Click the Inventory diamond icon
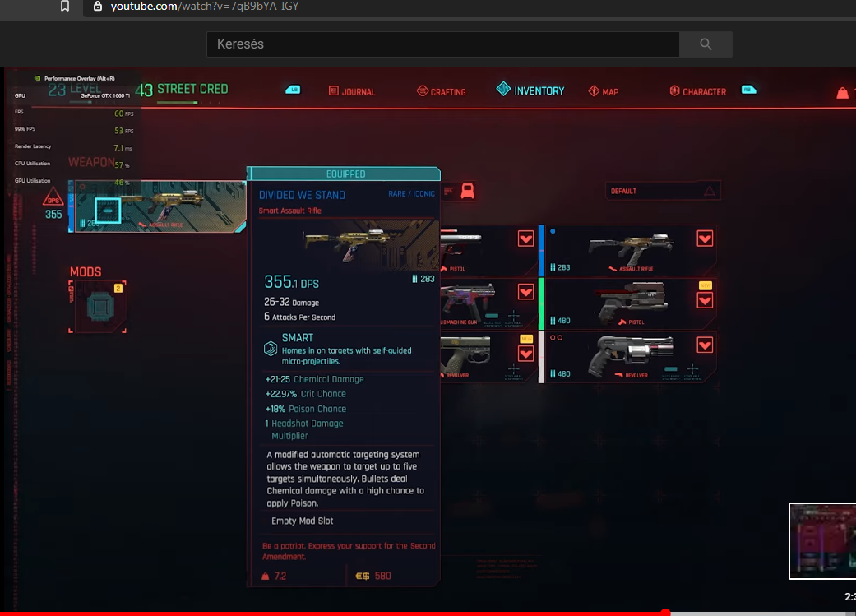856x616 pixels. [503, 89]
